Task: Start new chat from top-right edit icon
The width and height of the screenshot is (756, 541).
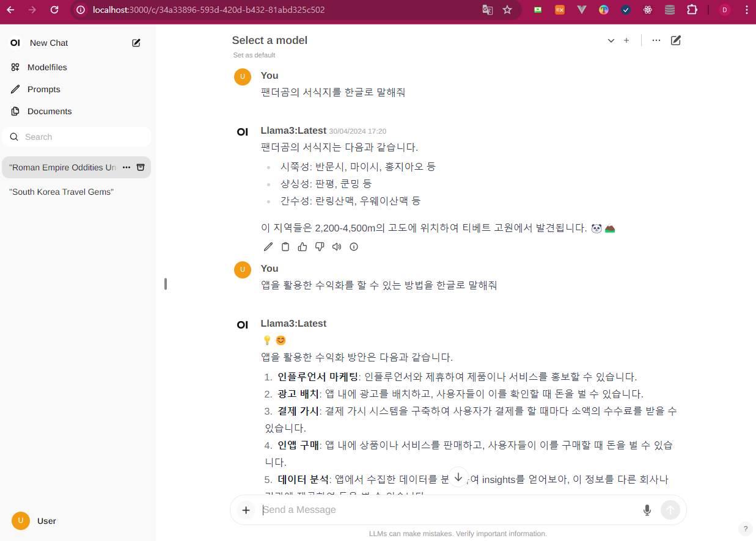Action: pos(676,40)
